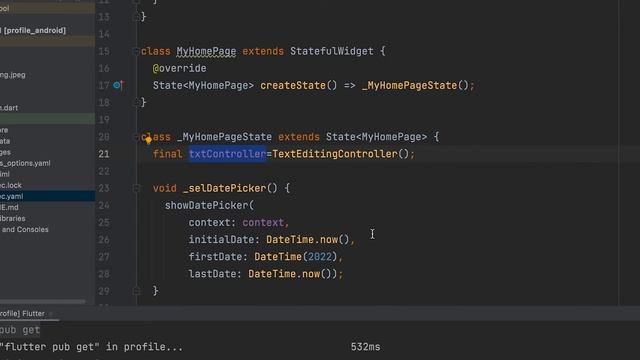Fold the _selDatePicker method at line 23
Viewport: 640px width, 360px height.
(x=136, y=188)
